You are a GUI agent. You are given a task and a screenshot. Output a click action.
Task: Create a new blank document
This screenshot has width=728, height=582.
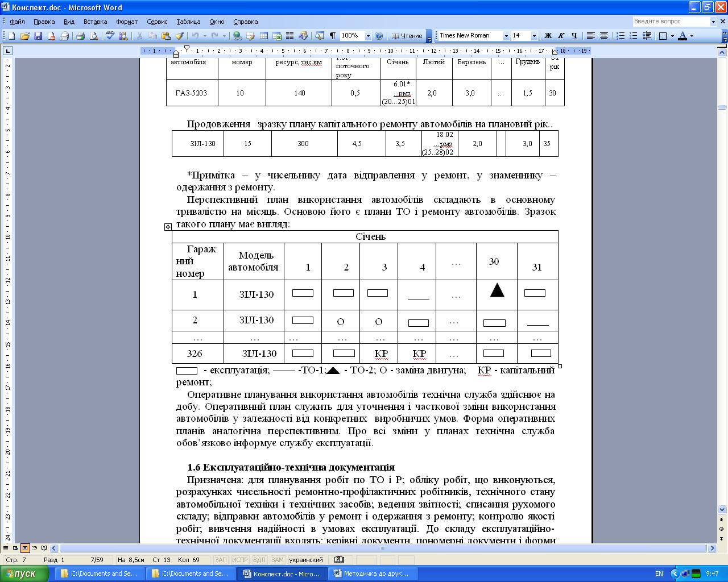[x=11, y=36]
